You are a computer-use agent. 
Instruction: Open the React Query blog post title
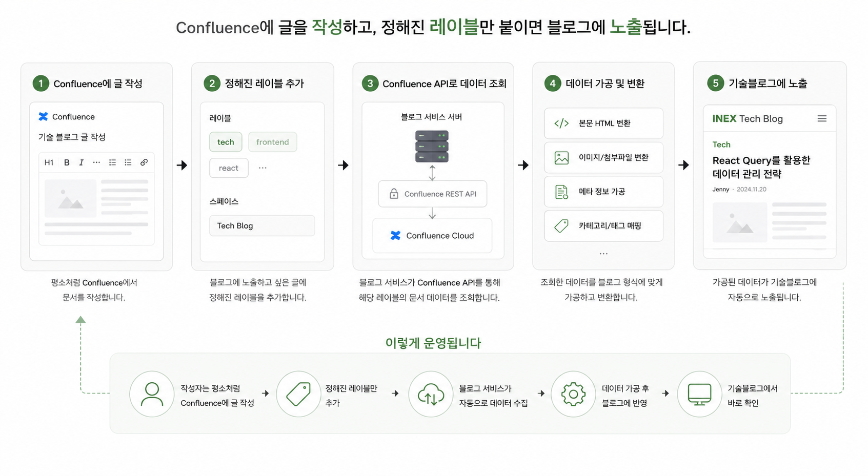[761, 167]
